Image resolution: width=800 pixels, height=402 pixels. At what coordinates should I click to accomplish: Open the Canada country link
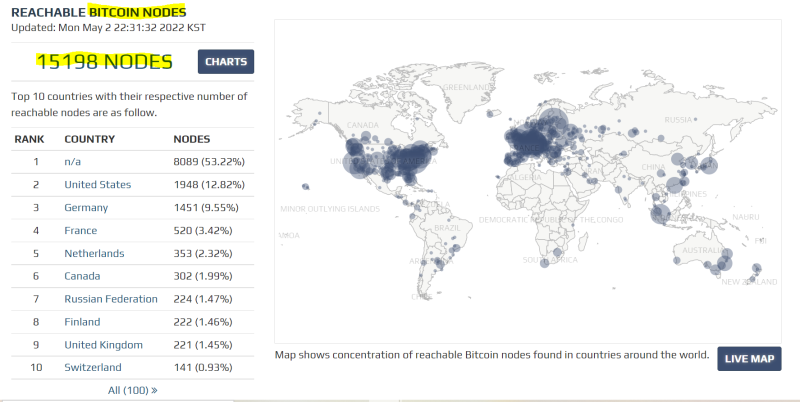[82, 276]
